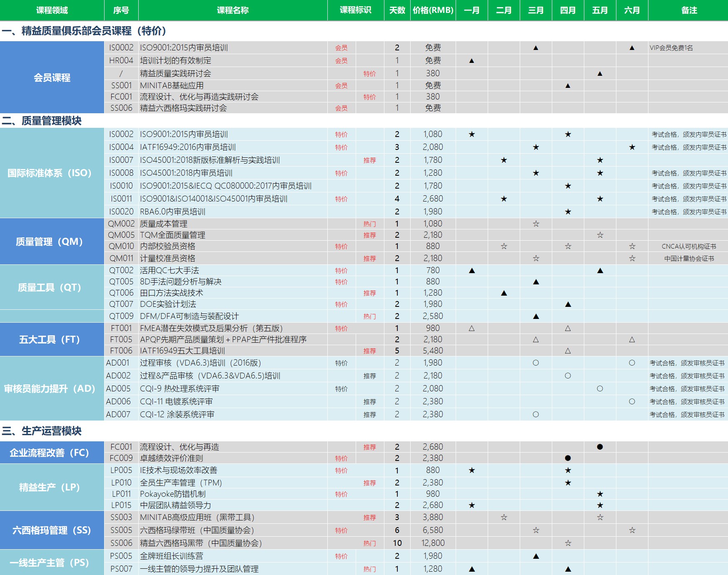Click the 特价 tag in the PS005 row
Screen dimensions: 728x575
coord(341,556)
